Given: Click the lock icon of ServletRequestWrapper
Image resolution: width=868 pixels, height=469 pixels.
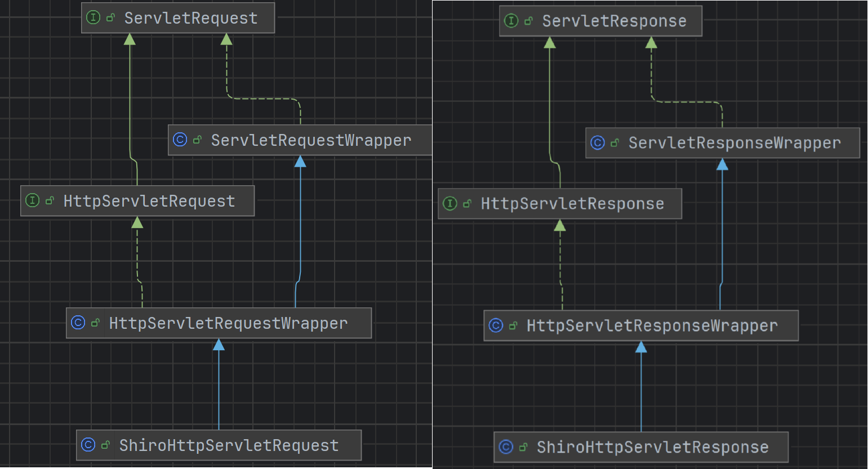Looking at the screenshot, I should [x=197, y=140].
